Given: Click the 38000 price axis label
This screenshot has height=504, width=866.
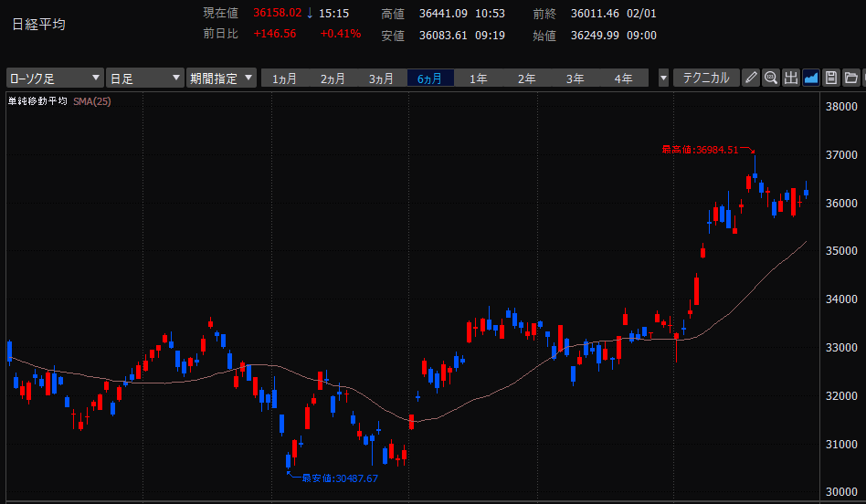Looking at the screenshot, I should point(841,107).
